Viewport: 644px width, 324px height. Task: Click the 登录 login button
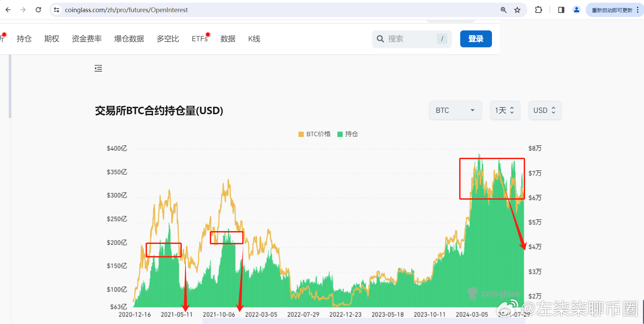[x=476, y=39]
